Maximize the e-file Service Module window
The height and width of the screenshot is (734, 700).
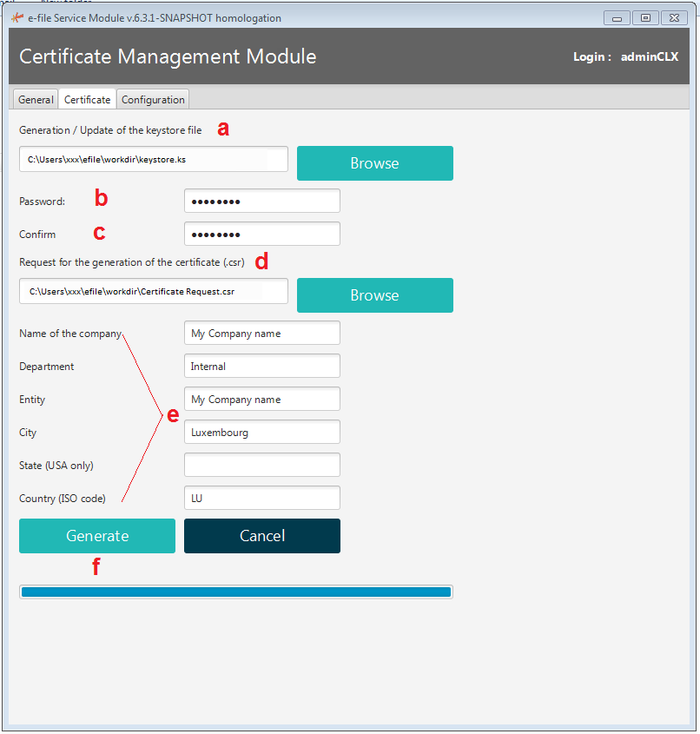(x=645, y=17)
